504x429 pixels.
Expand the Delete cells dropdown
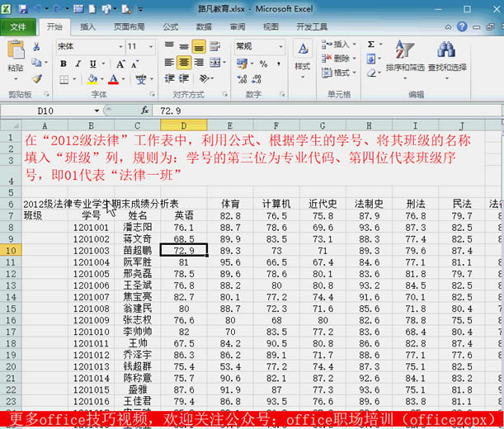click(354, 59)
